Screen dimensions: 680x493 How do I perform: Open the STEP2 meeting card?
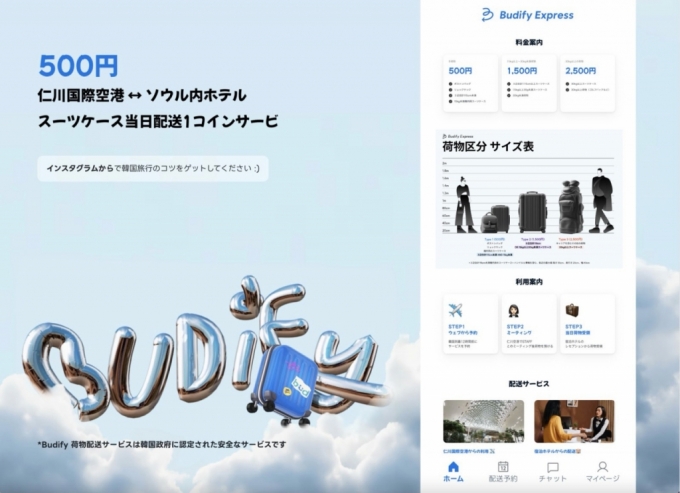(529, 324)
